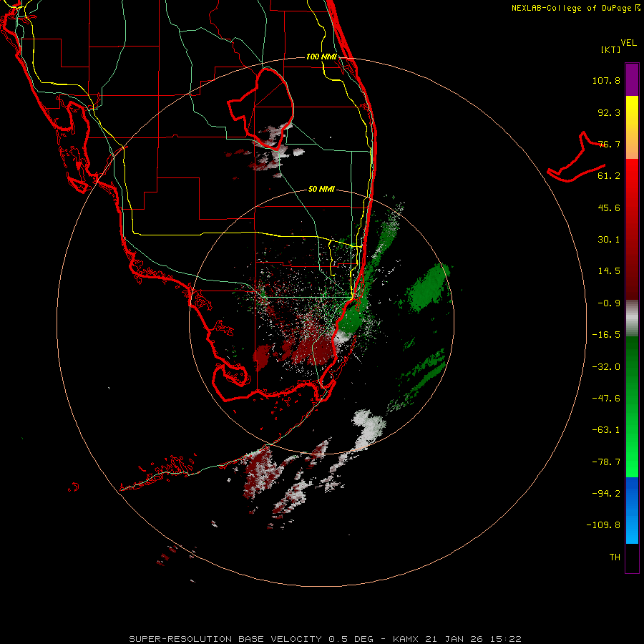Click the -47.6 velocity scale value
This screenshot has height=644, width=644.
606,399
